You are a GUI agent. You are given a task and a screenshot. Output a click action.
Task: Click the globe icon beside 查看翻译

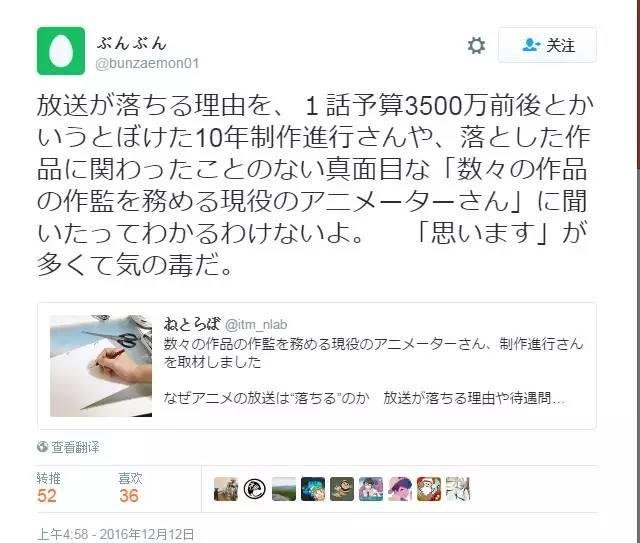(x=42, y=447)
